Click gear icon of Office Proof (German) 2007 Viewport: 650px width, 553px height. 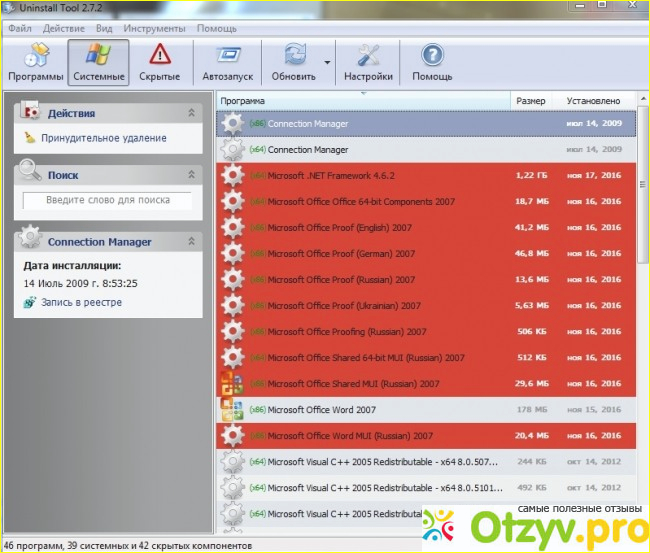(233, 254)
